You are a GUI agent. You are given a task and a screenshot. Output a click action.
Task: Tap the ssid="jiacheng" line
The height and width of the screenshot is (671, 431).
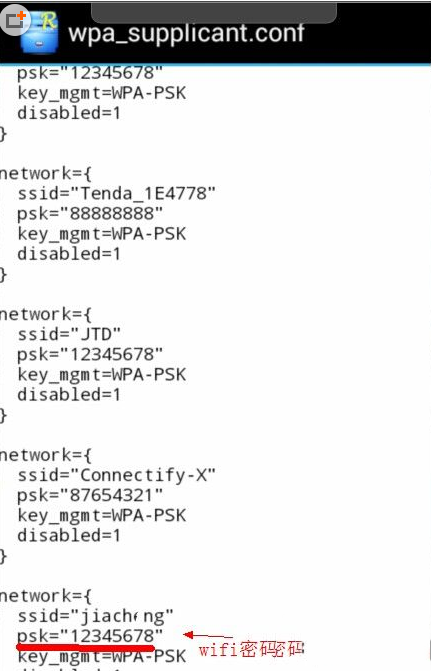(x=95, y=616)
